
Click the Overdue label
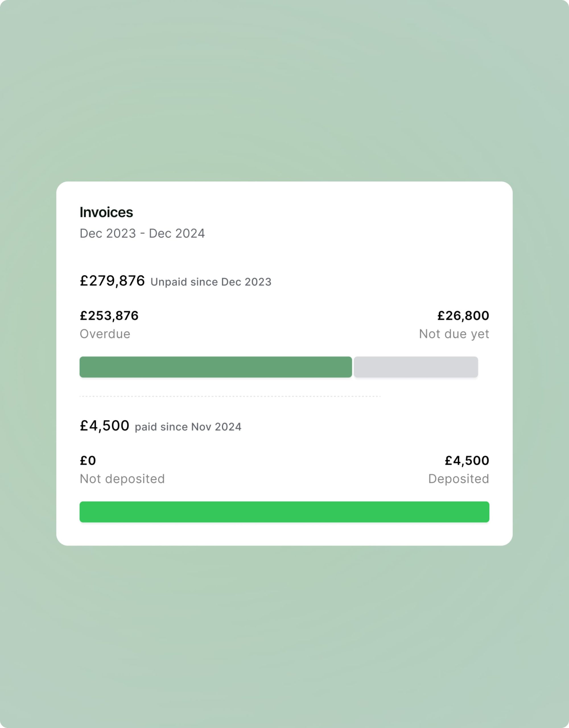[x=105, y=334]
